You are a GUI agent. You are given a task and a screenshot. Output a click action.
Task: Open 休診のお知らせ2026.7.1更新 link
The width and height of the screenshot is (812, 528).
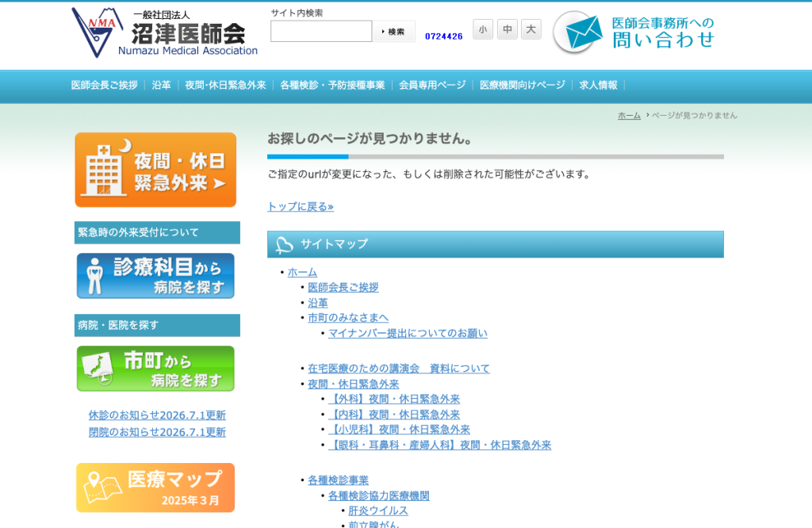158,415
